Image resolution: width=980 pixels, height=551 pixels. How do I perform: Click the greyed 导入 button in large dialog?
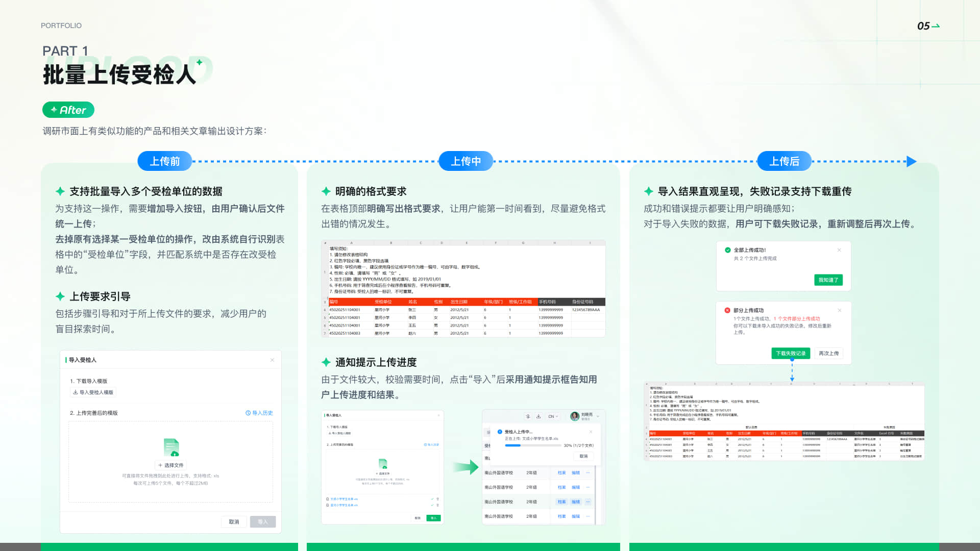tap(263, 522)
